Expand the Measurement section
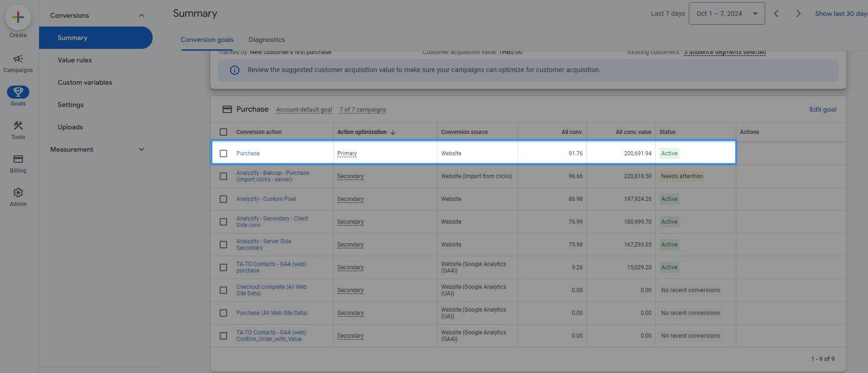Image resolution: width=868 pixels, height=373 pixels. (x=141, y=149)
